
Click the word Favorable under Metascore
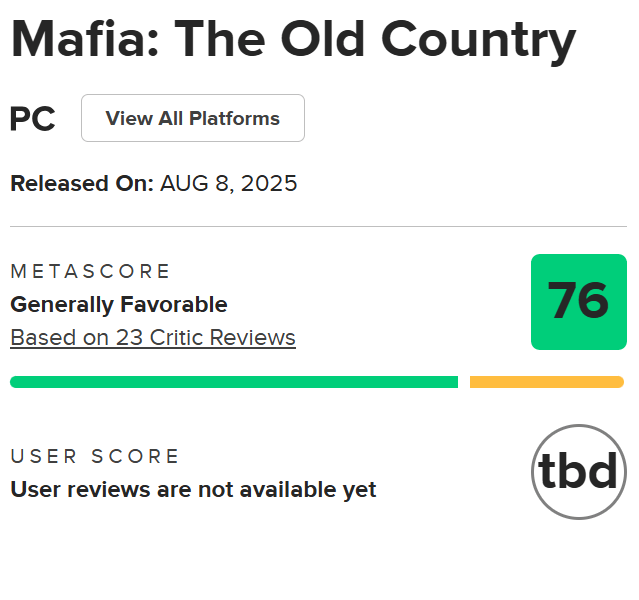pos(174,304)
